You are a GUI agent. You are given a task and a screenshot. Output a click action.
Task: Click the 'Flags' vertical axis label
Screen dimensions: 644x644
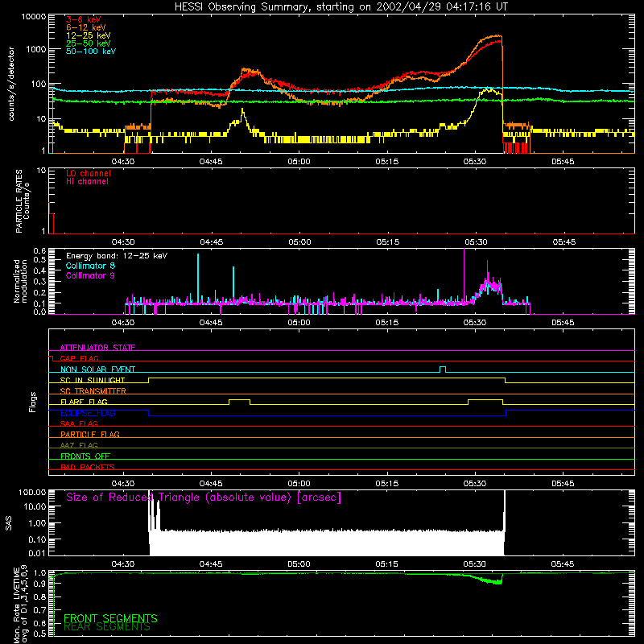click(x=32, y=402)
